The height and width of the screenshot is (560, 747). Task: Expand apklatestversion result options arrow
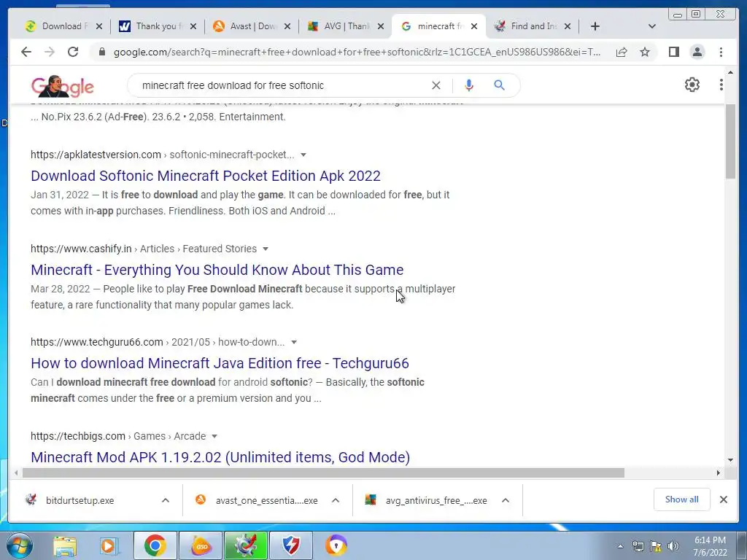pyautogui.click(x=303, y=155)
